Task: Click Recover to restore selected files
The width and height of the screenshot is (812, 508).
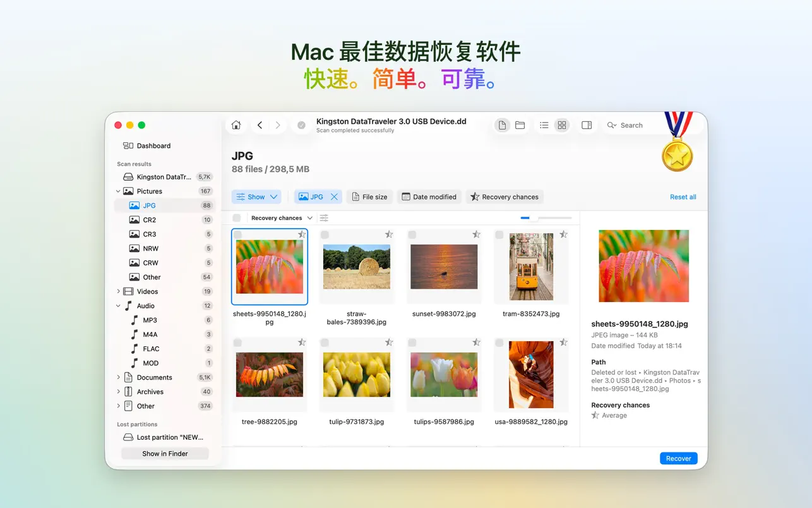Action: 678,458
